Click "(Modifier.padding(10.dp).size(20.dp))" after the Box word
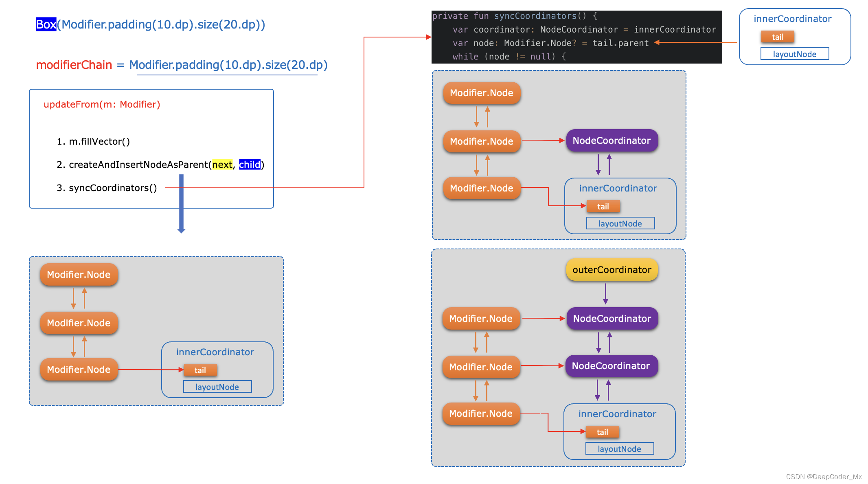868x484 pixels. [x=161, y=24]
